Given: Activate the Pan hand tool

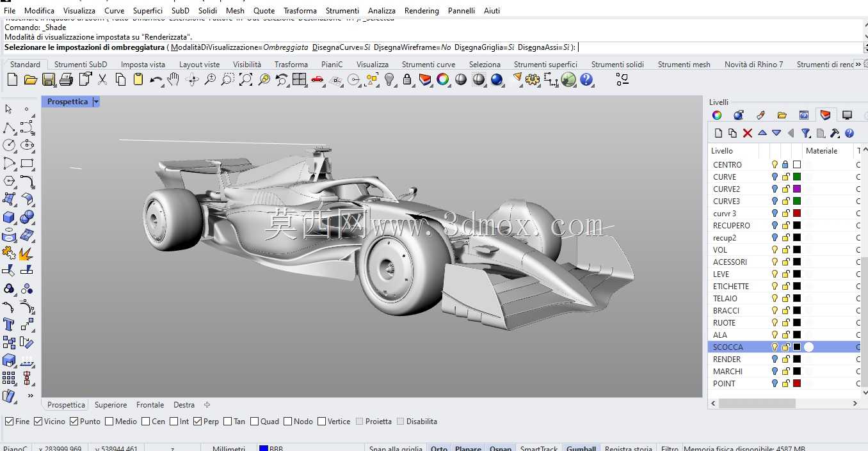Looking at the screenshot, I should coord(173,79).
